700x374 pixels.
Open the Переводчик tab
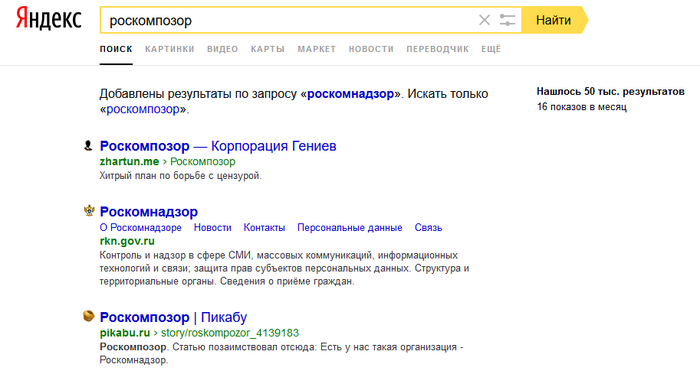point(438,49)
